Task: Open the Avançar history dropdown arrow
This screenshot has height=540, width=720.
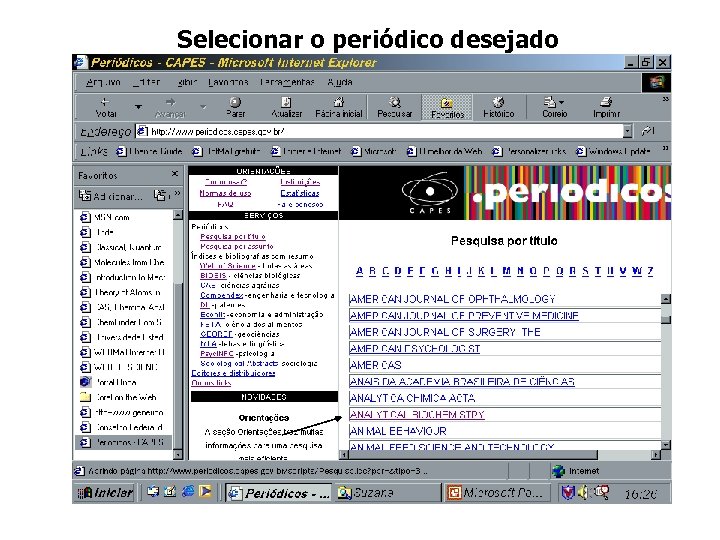Action: 202,107
